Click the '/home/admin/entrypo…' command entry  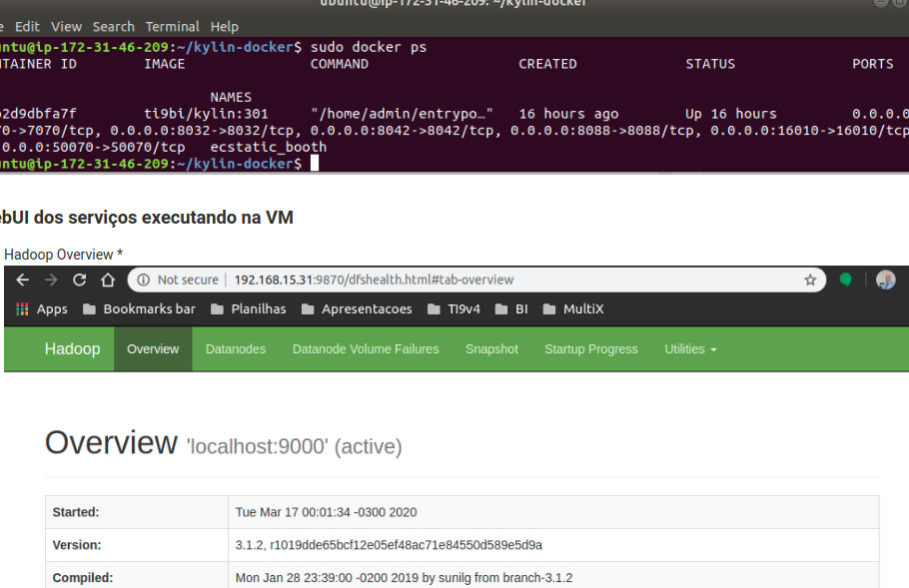coord(402,114)
